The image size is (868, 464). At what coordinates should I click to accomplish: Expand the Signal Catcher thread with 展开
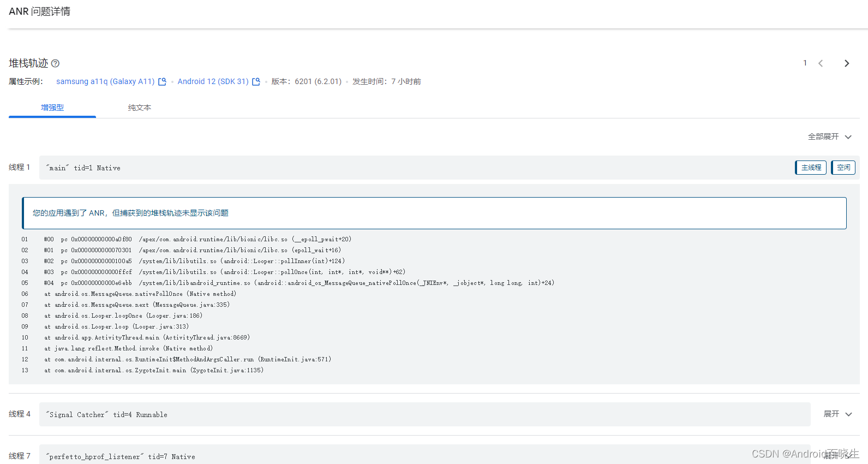click(837, 414)
